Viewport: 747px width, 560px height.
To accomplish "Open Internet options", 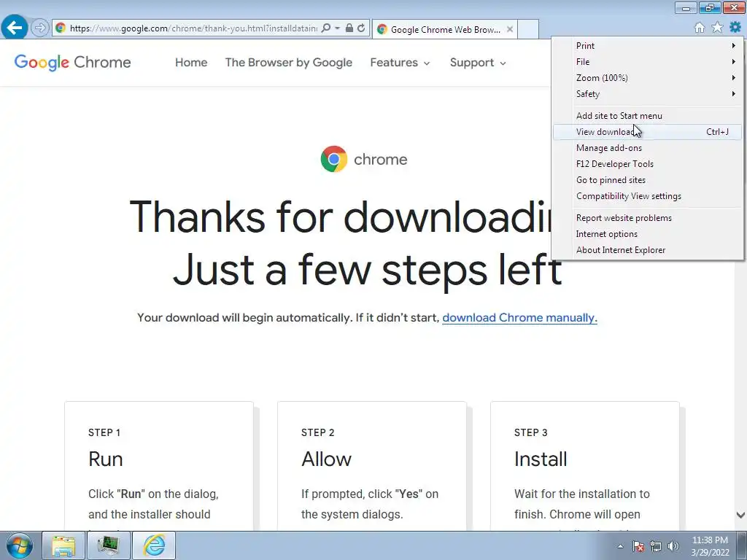I will point(648,234).
